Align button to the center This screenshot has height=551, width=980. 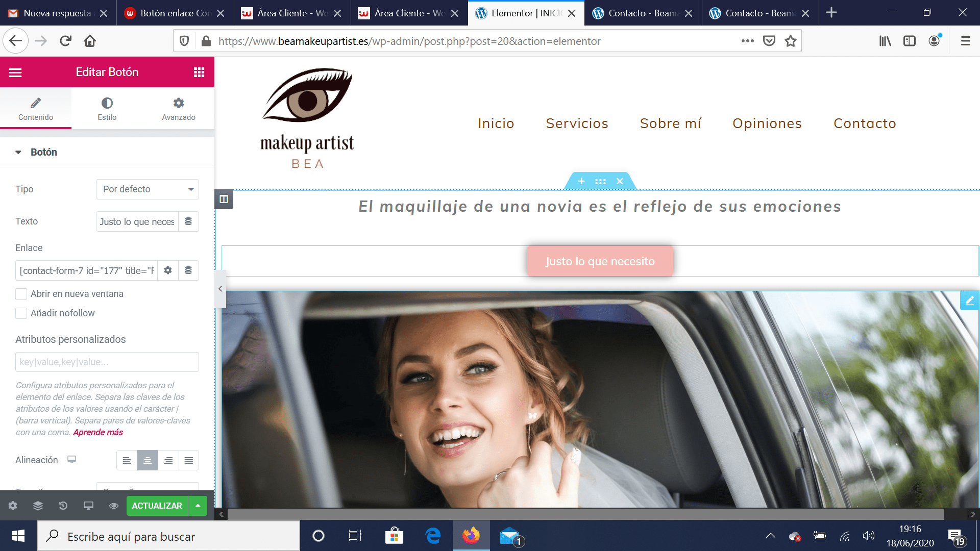click(x=148, y=460)
